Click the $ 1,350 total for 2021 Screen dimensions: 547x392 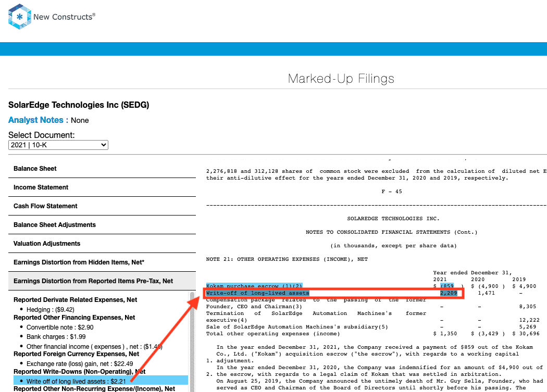click(445, 334)
